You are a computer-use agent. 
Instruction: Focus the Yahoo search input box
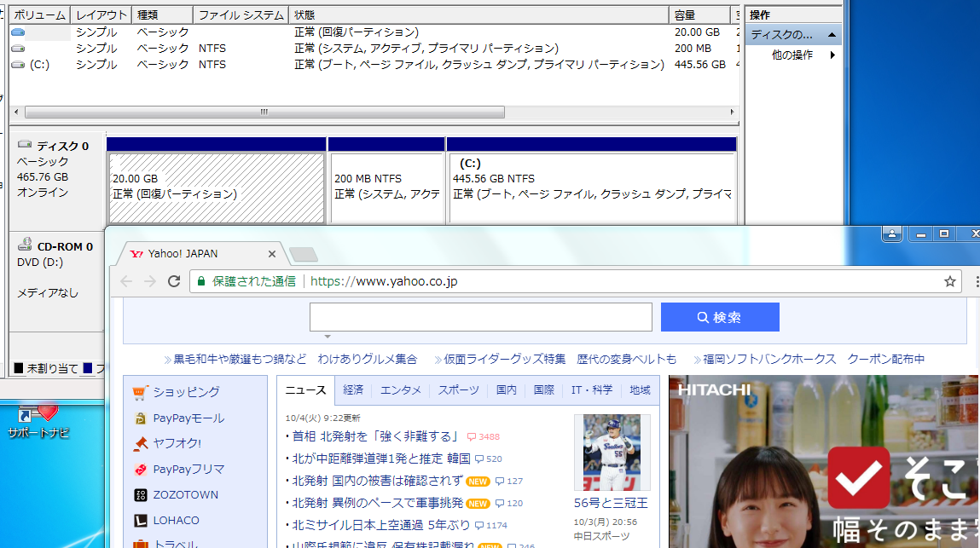coord(481,317)
